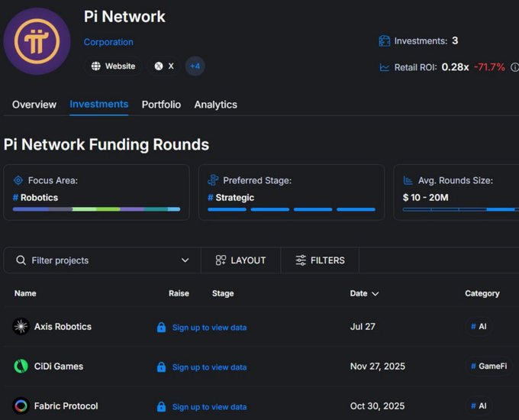The image size is (519, 420).
Task: Click Sign up to view Fabric Protocol data
Action: [x=209, y=407]
